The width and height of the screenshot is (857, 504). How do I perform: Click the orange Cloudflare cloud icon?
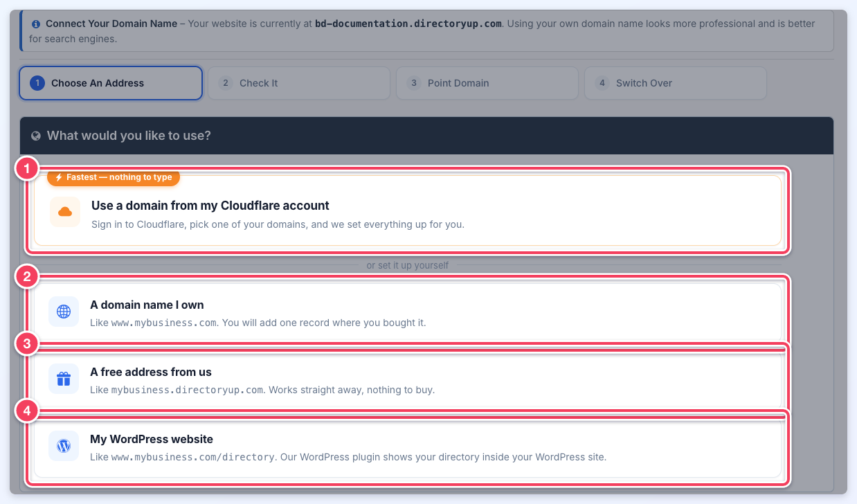pos(65,212)
